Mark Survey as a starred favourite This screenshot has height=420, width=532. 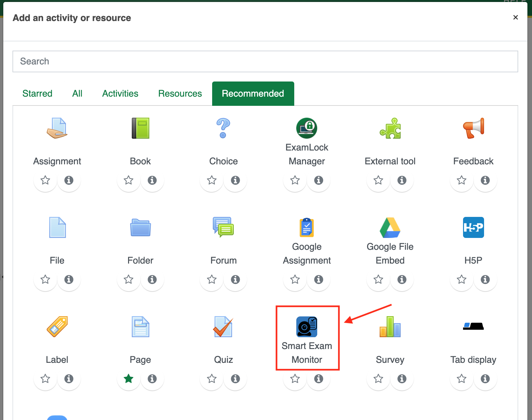[x=378, y=379]
